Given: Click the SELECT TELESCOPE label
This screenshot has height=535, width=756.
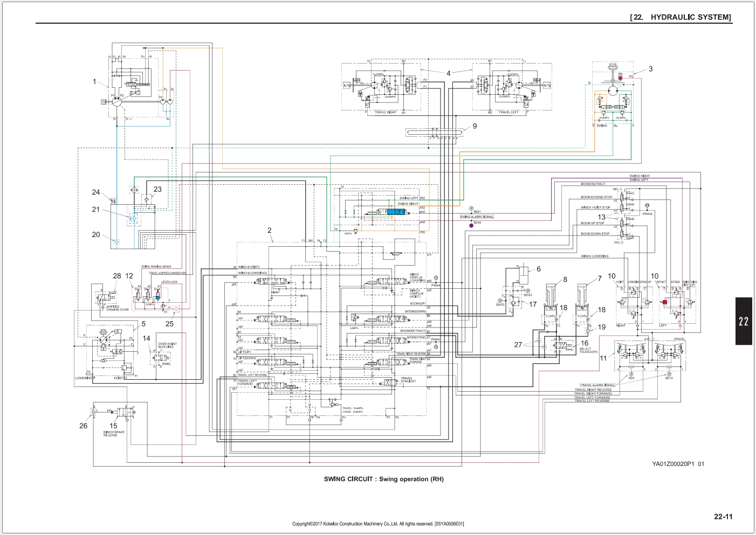Looking at the screenshot, I should 588,350.
